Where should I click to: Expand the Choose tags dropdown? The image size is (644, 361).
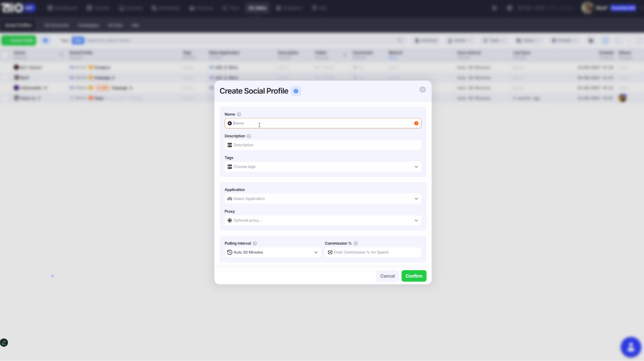416,167
